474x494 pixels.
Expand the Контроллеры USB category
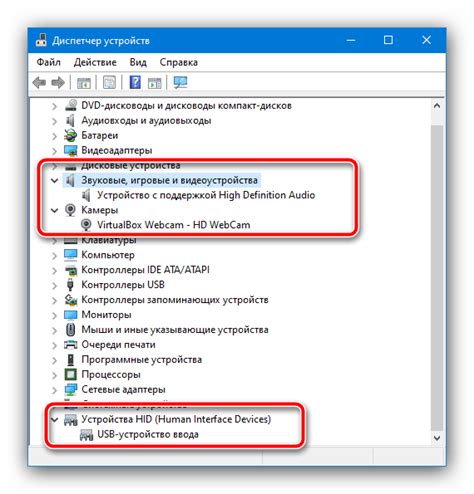[54, 285]
